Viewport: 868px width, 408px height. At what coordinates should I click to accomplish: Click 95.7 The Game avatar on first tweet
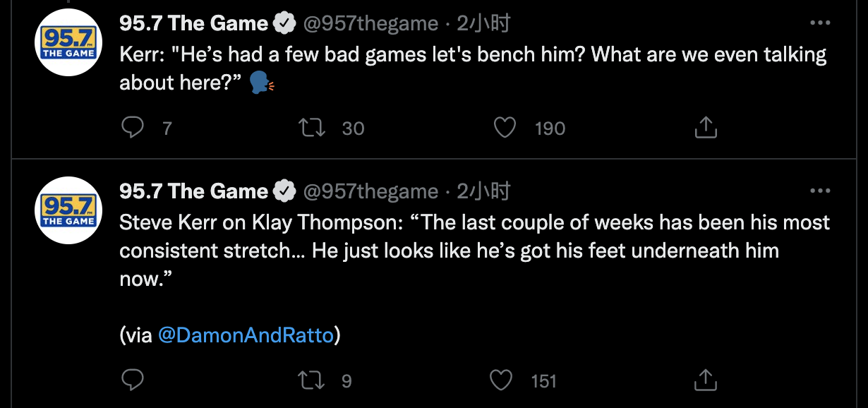coord(68,43)
